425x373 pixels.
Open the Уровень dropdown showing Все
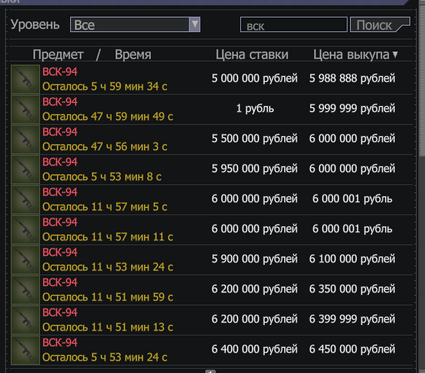(135, 25)
